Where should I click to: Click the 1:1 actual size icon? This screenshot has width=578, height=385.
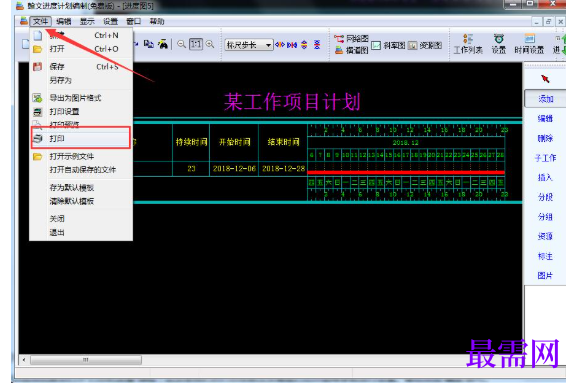[x=195, y=44]
